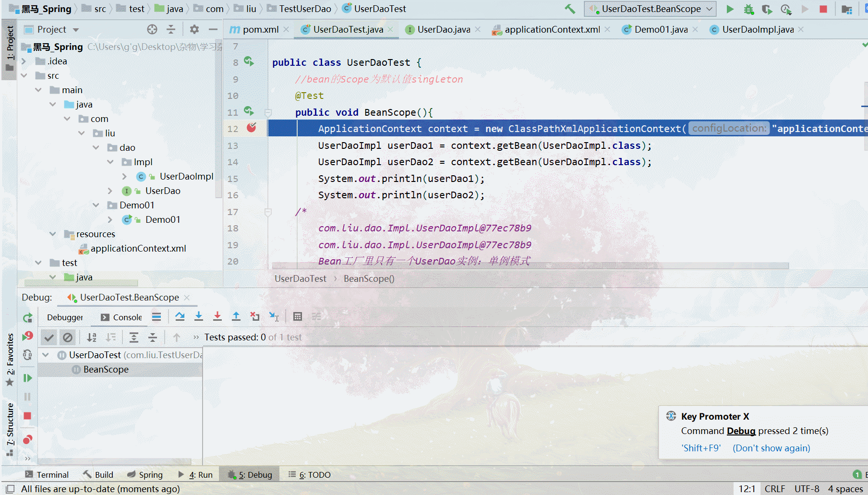Toggle show ignored tests button
Screen dimensions: 868x495
coord(68,338)
